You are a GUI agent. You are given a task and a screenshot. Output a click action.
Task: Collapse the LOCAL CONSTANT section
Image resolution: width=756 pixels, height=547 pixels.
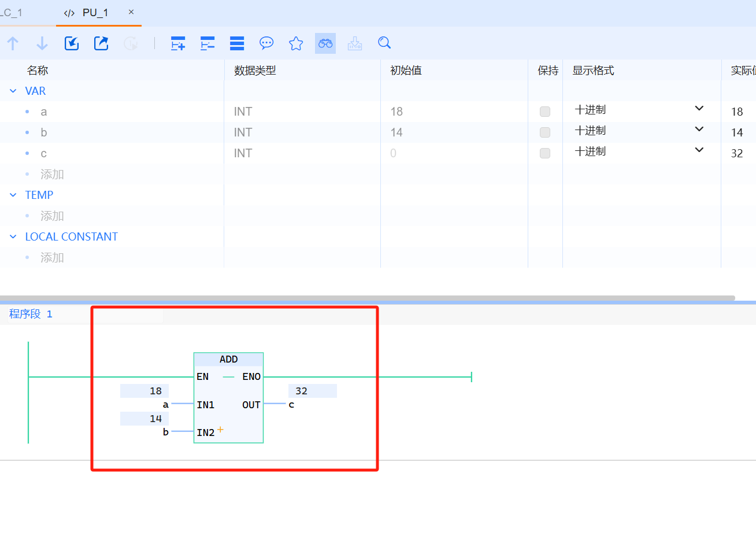(13, 236)
